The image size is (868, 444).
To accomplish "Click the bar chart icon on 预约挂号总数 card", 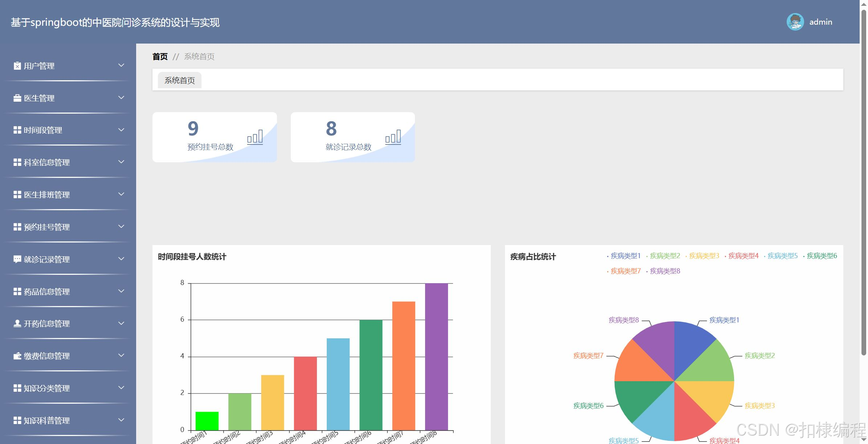I will click(x=255, y=138).
